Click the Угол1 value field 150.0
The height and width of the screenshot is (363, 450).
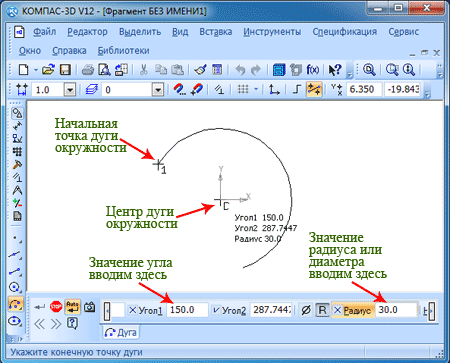coord(187,310)
